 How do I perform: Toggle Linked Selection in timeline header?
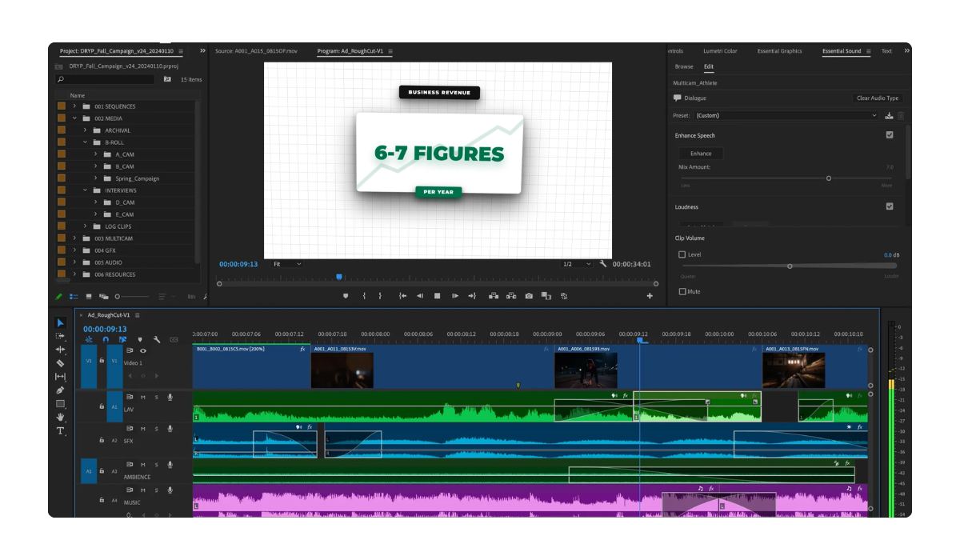click(122, 340)
